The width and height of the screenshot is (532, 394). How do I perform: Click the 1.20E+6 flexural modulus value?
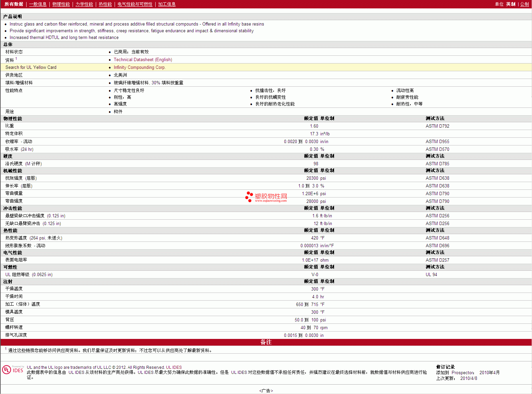(x=310, y=193)
